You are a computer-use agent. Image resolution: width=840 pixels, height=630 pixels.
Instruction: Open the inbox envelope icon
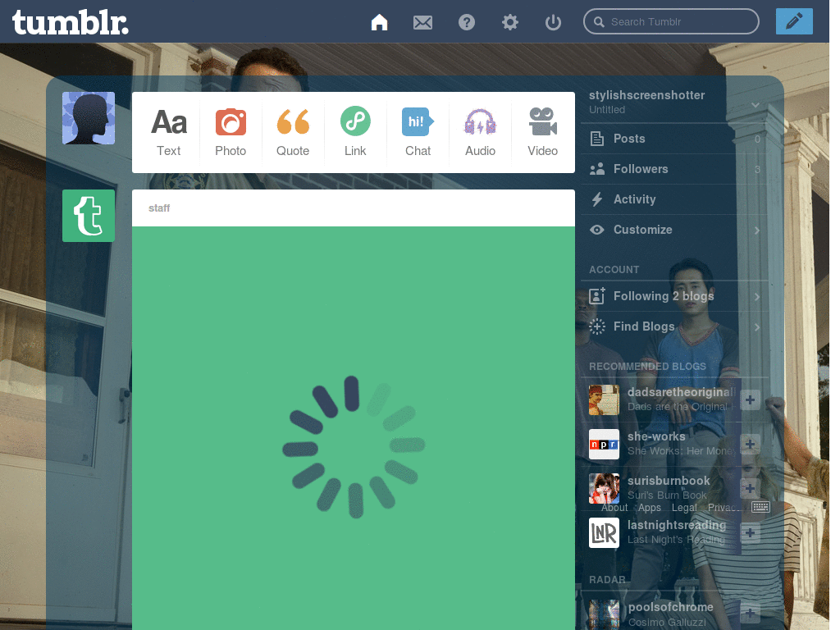[422, 22]
